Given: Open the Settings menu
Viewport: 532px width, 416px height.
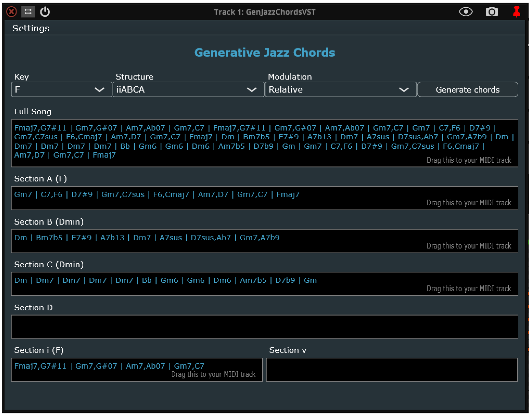Looking at the screenshot, I should click(x=31, y=28).
